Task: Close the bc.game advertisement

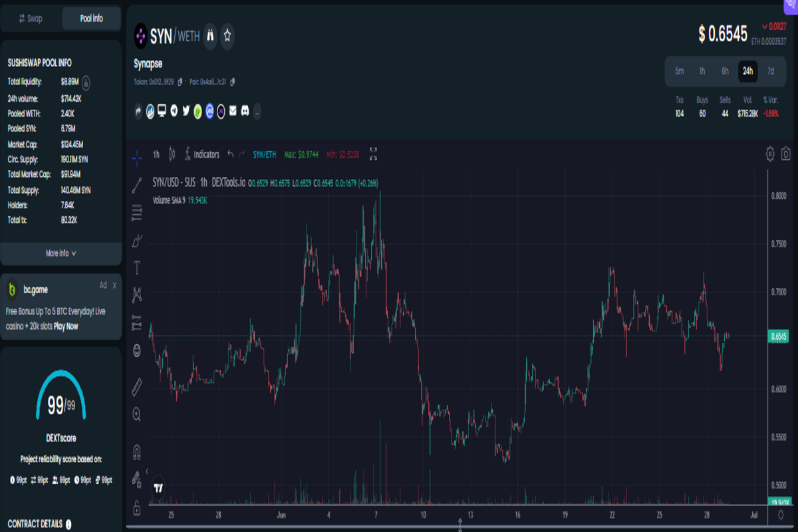Action: 114,285
